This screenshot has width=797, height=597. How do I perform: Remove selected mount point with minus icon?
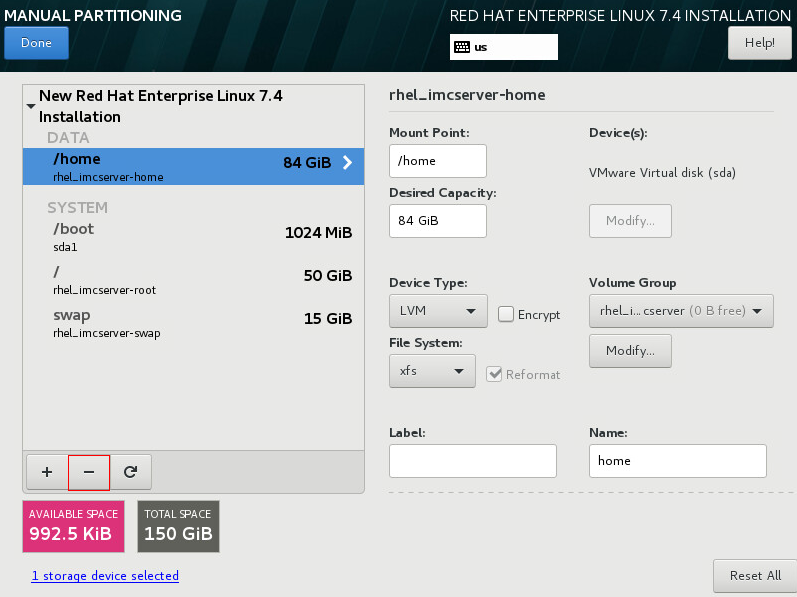tap(89, 472)
